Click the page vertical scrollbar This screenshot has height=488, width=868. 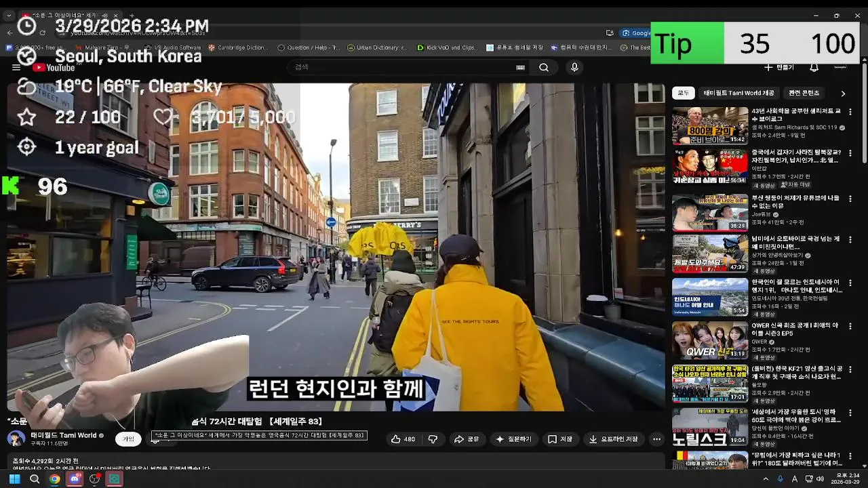pyautogui.click(x=864, y=112)
